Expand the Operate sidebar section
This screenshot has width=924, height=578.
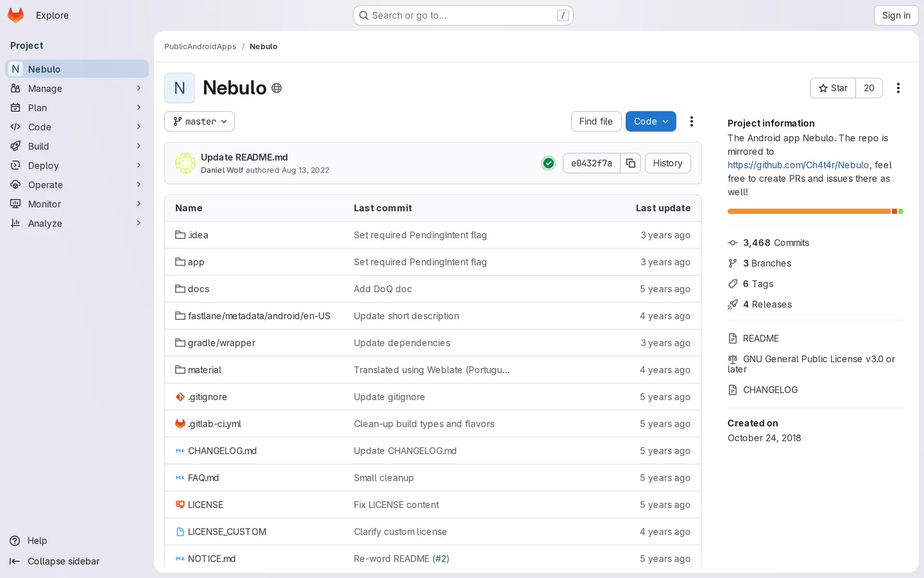(x=77, y=185)
